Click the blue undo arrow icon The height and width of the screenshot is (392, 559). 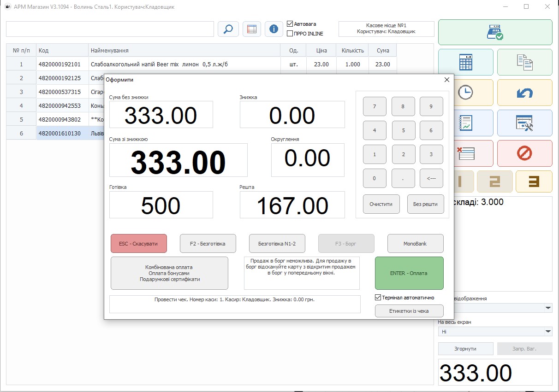[x=524, y=93]
